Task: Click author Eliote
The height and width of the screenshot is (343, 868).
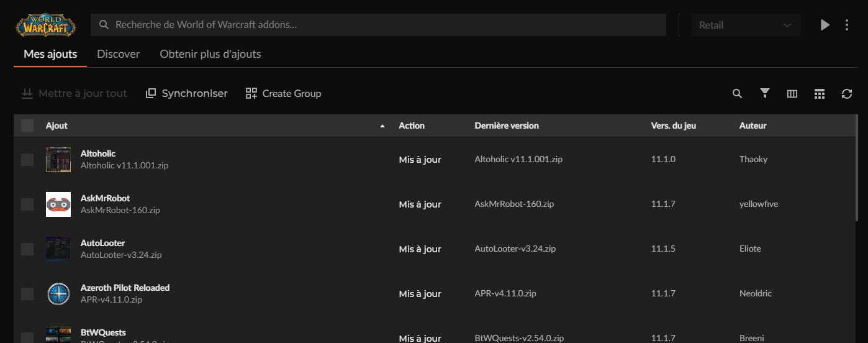Action: [750, 249]
